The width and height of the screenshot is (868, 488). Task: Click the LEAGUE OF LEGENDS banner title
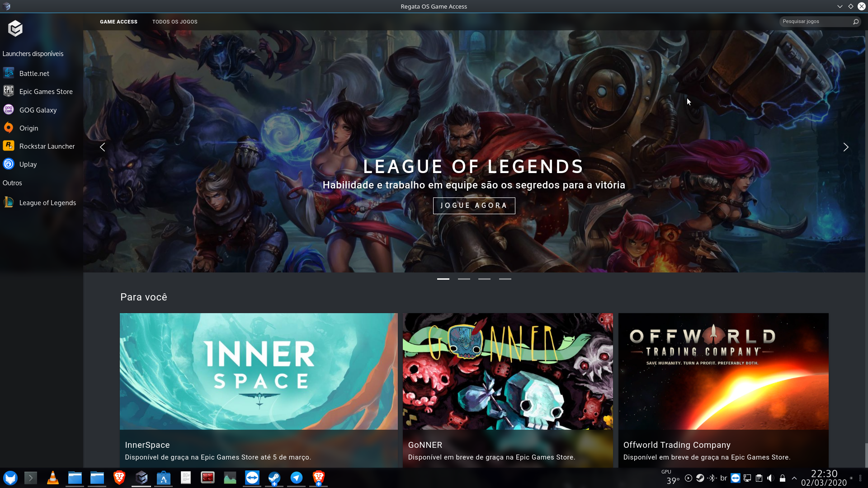tap(474, 166)
